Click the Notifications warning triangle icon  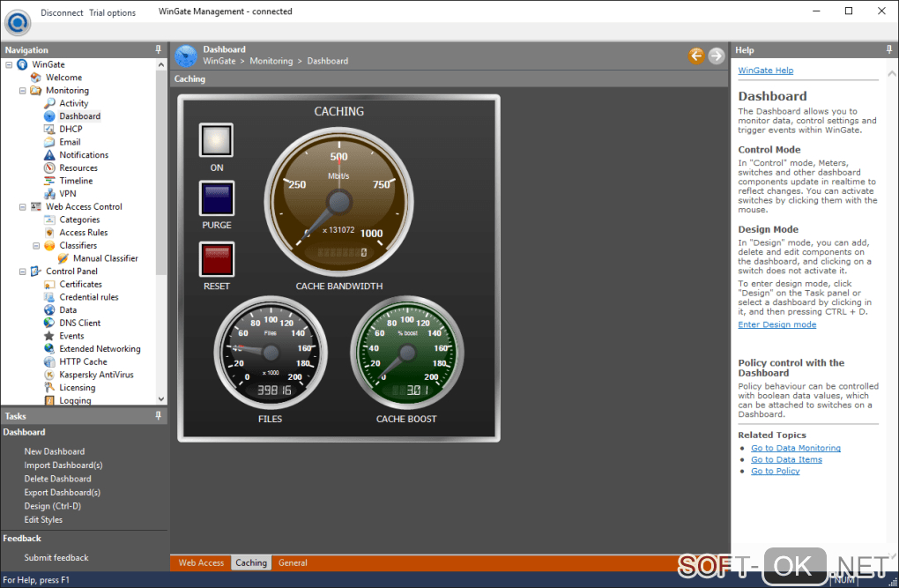pyautogui.click(x=50, y=155)
